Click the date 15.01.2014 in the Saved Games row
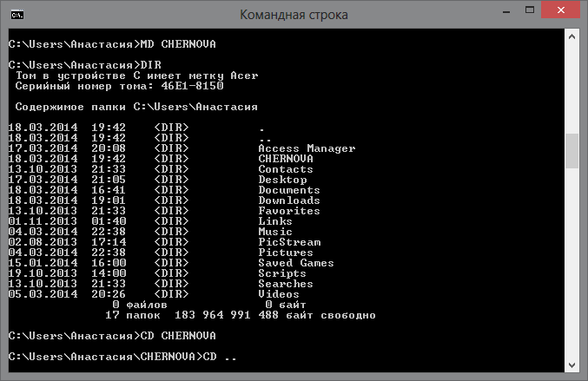The height and width of the screenshot is (381, 588). pos(43,263)
